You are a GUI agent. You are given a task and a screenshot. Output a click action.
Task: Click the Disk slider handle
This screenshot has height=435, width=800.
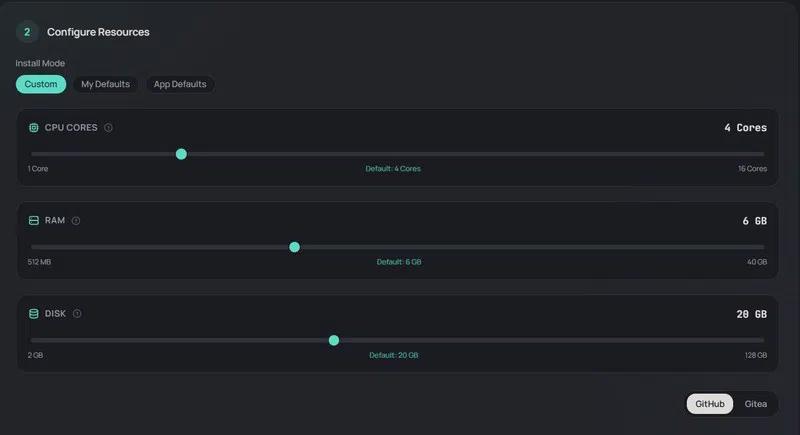[x=334, y=340]
